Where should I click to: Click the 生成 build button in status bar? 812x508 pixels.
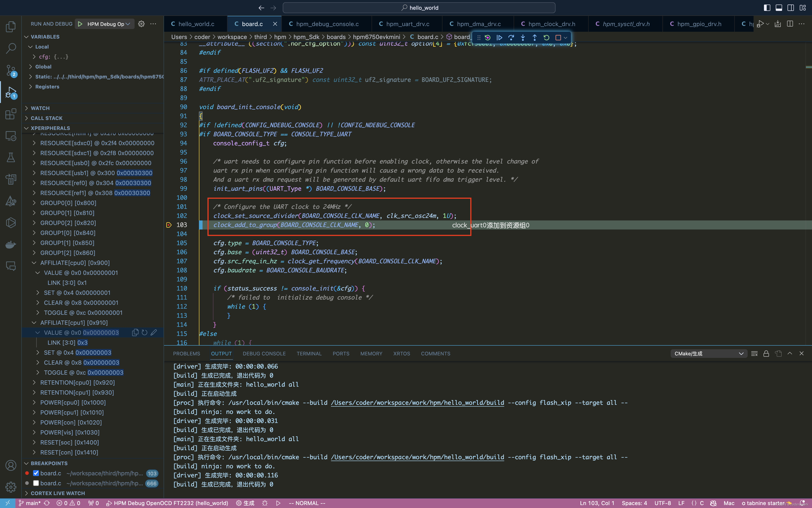245,503
